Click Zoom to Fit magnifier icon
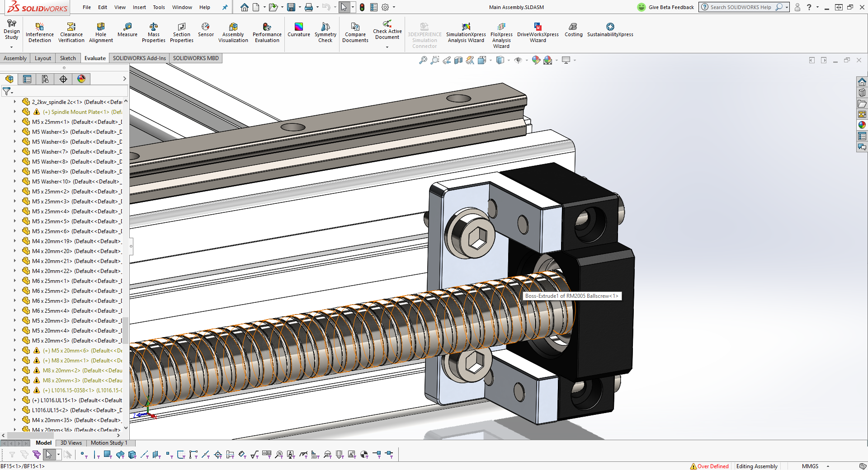868x470 pixels. coord(423,60)
